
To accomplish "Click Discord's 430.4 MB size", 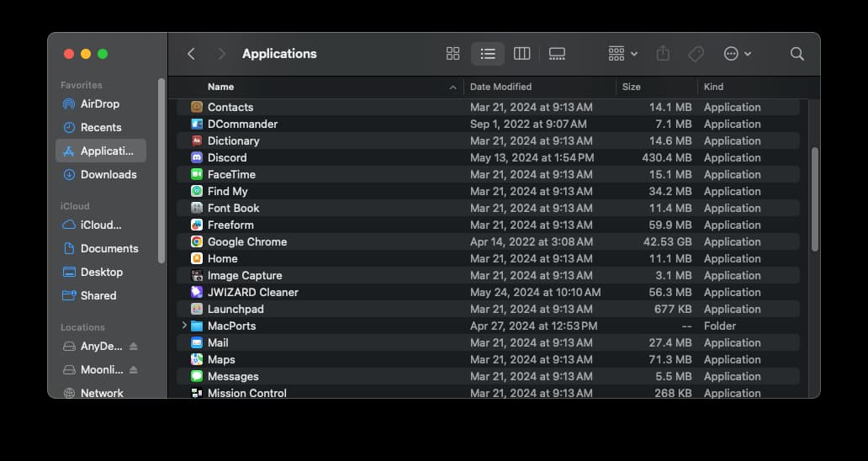I will coord(667,157).
